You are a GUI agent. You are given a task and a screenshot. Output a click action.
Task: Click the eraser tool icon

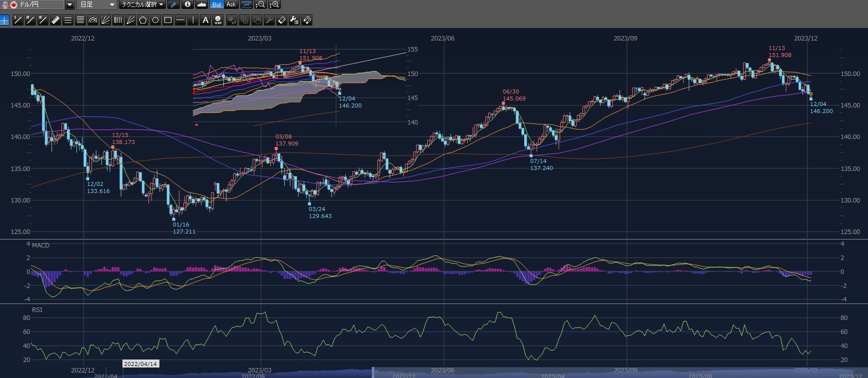click(x=282, y=20)
